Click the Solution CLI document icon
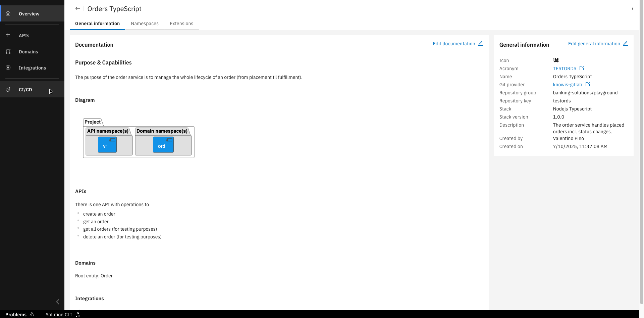The image size is (644, 318). click(78, 314)
